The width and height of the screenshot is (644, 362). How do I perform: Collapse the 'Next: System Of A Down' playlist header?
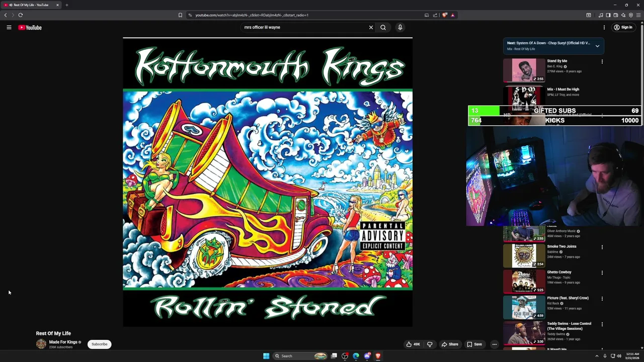click(597, 46)
